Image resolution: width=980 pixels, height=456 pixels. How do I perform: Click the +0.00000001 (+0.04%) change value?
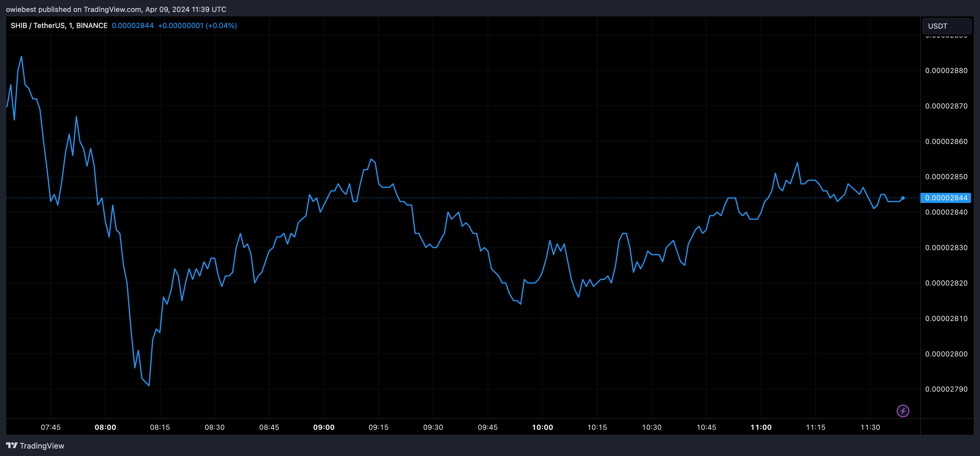tap(197, 25)
